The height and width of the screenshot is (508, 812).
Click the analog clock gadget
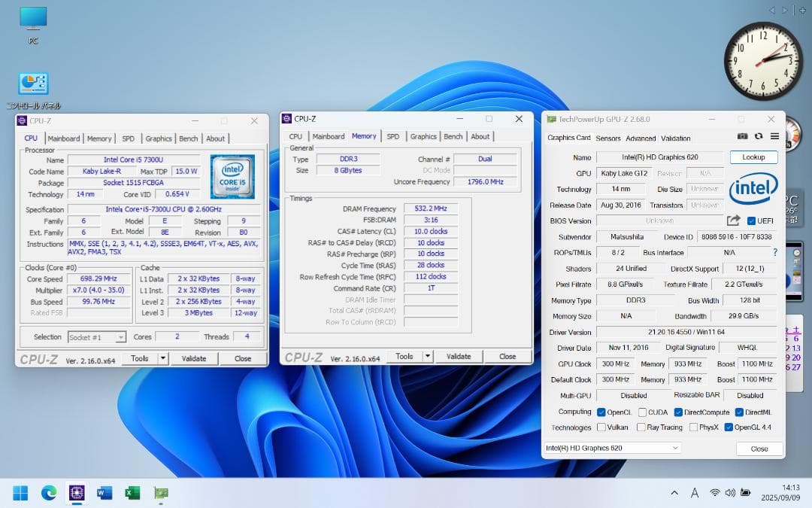click(x=763, y=58)
